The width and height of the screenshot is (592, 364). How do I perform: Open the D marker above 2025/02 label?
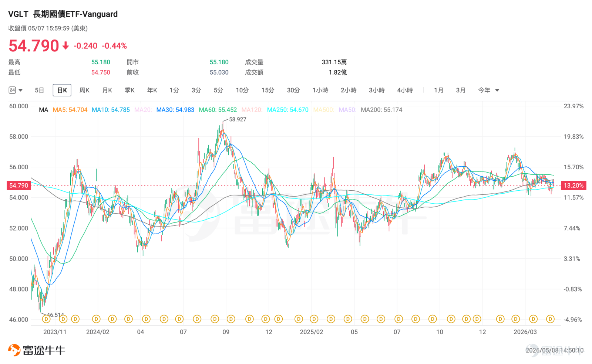click(314, 319)
